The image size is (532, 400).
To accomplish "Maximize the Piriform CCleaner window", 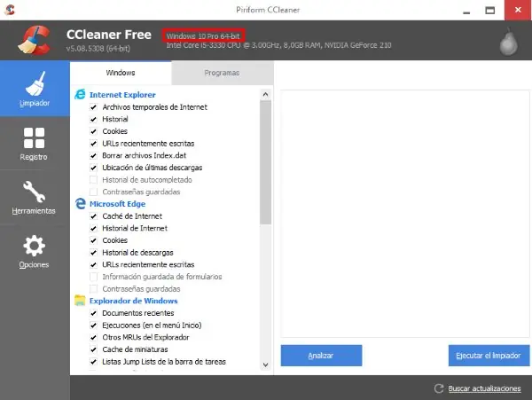I will (490, 11).
